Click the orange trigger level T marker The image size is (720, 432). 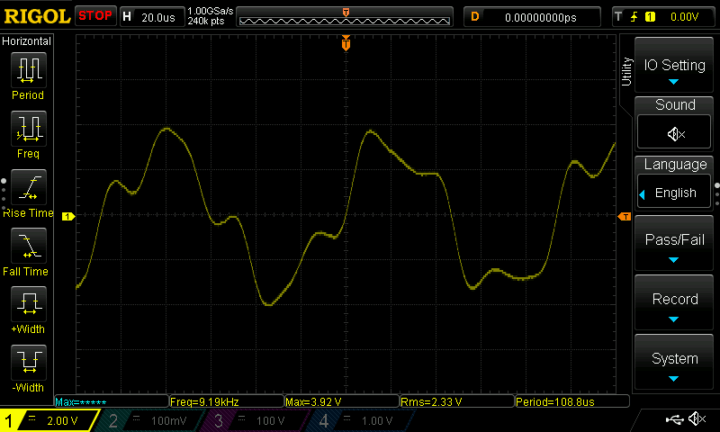pyautogui.click(x=624, y=216)
